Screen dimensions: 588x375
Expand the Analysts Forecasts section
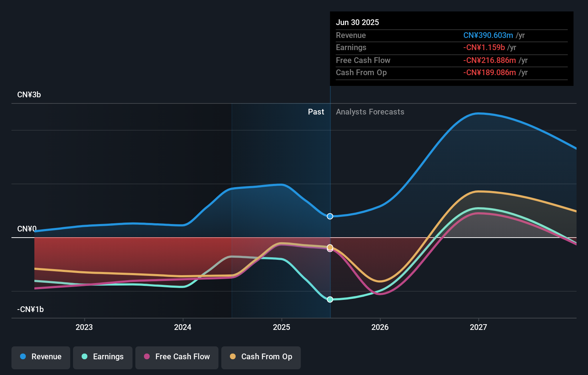click(x=370, y=112)
